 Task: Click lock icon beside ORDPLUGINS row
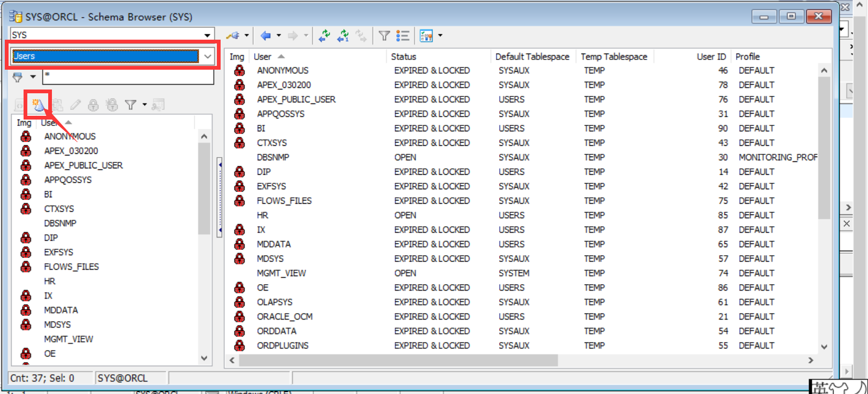click(239, 346)
